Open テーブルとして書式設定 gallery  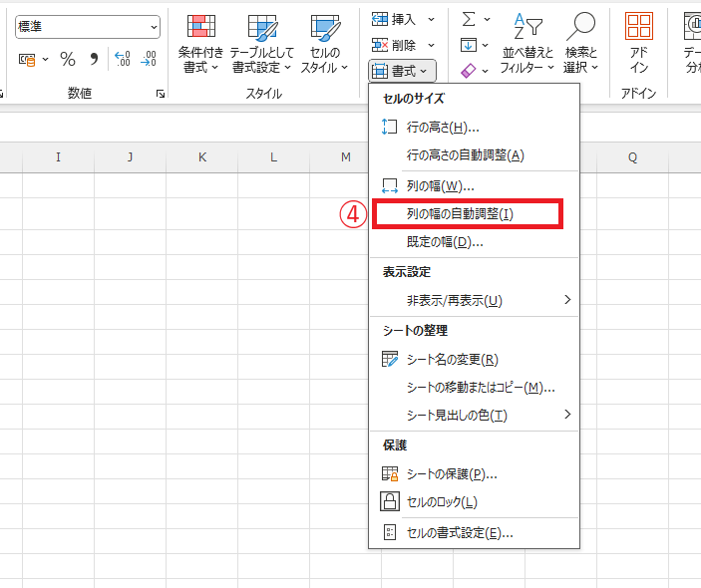[x=262, y=44]
